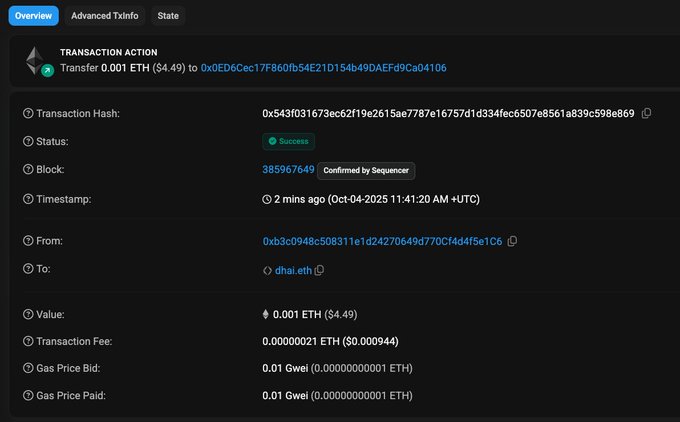Screen dimensions: 680x422
Task: Copy the dhai.eth To address
Action: pyautogui.click(x=320, y=271)
